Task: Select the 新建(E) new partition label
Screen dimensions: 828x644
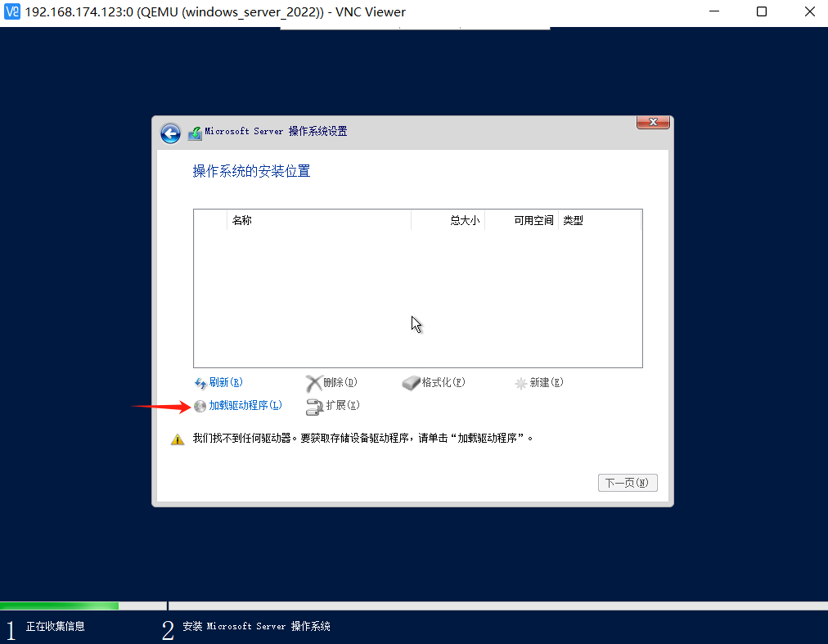Action: pos(547,382)
